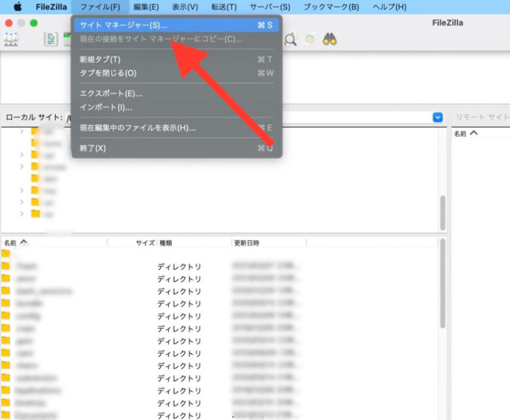Open the Apple menu icon

tap(18, 7)
